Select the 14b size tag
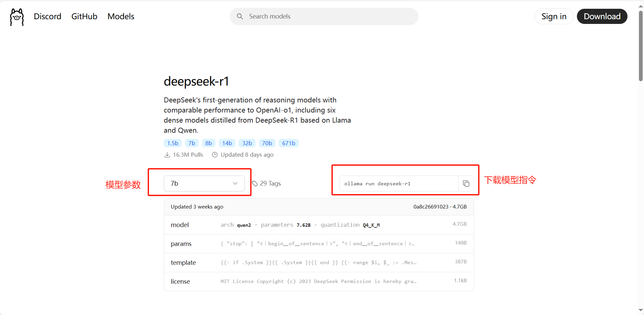The height and width of the screenshot is (315, 644). [227, 143]
